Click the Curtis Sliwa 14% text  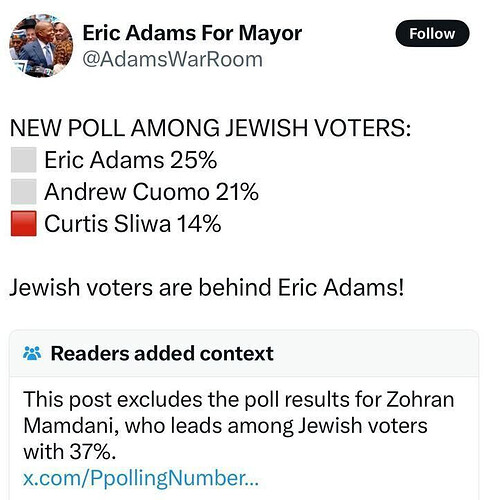[133, 224]
